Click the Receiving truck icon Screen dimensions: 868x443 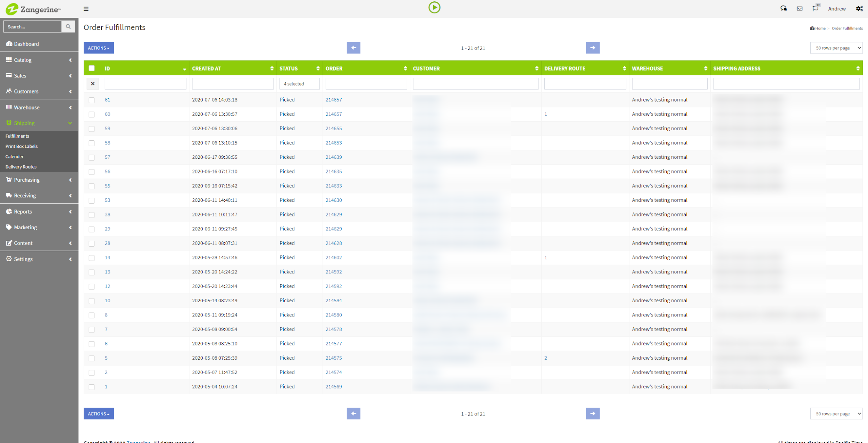point(9,195)
